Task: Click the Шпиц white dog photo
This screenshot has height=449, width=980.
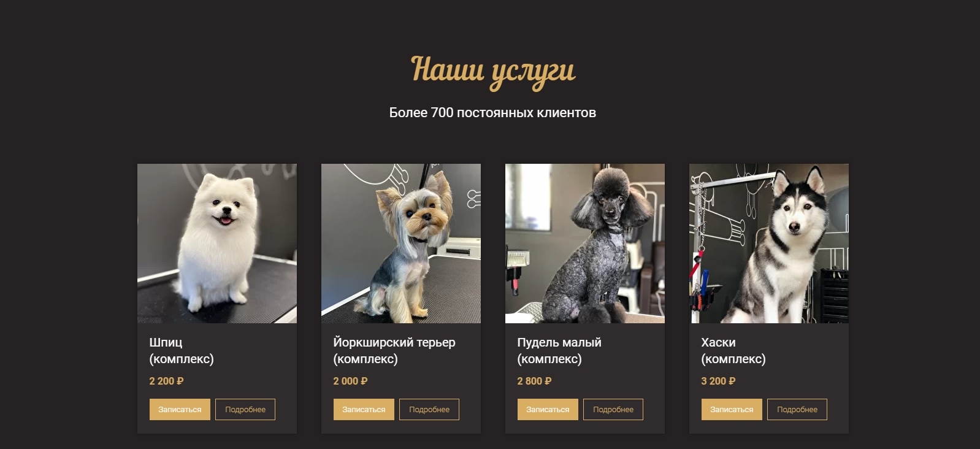Action: [x=217, y=244]
